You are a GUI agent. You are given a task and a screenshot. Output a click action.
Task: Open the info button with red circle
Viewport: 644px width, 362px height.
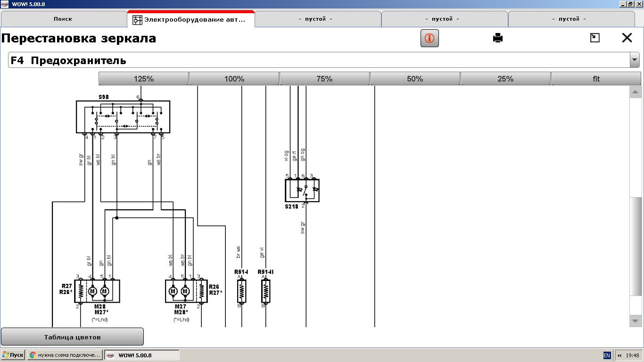tap(429, 38)
